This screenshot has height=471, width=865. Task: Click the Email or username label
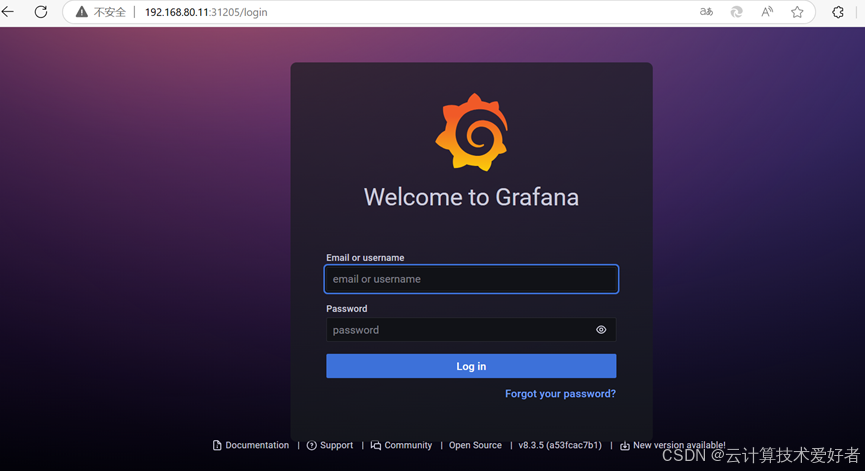tap(365, 258)
